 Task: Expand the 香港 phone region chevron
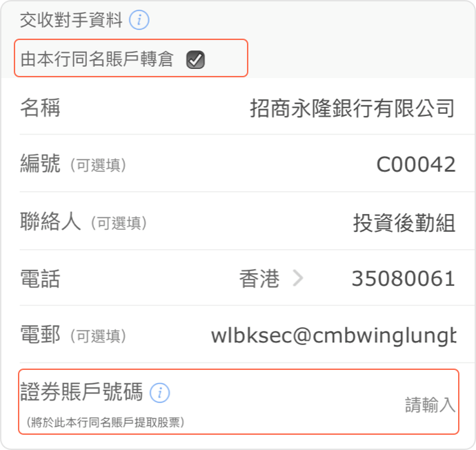coord(298,278)
